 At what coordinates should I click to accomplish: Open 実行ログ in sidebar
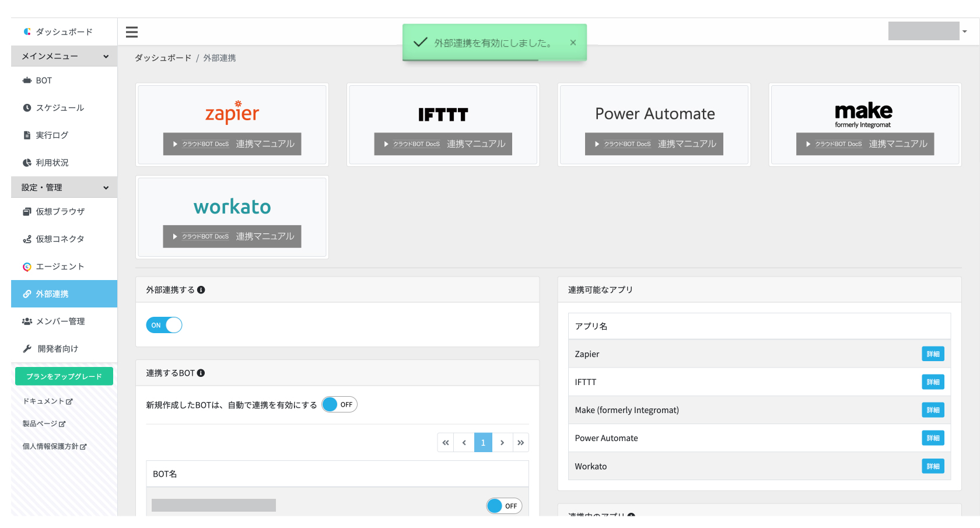coord(64,135)
